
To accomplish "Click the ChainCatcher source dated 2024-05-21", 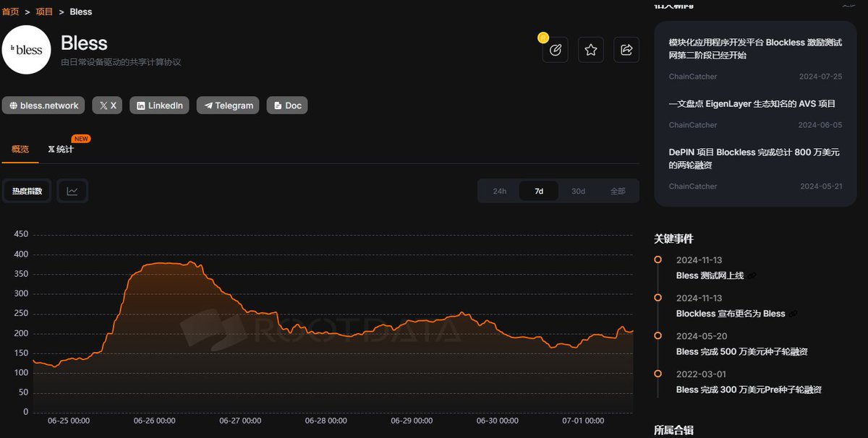I will pos(693,186).
